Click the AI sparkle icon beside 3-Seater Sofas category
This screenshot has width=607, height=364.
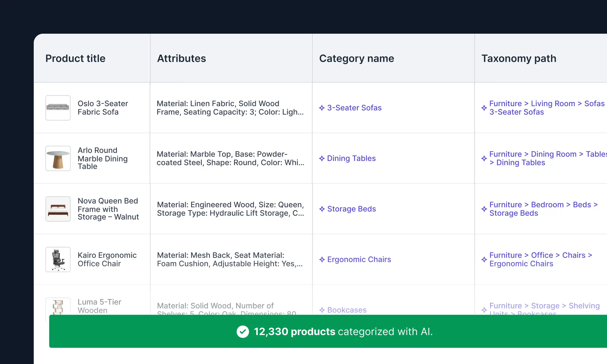(x=322, y=108)
